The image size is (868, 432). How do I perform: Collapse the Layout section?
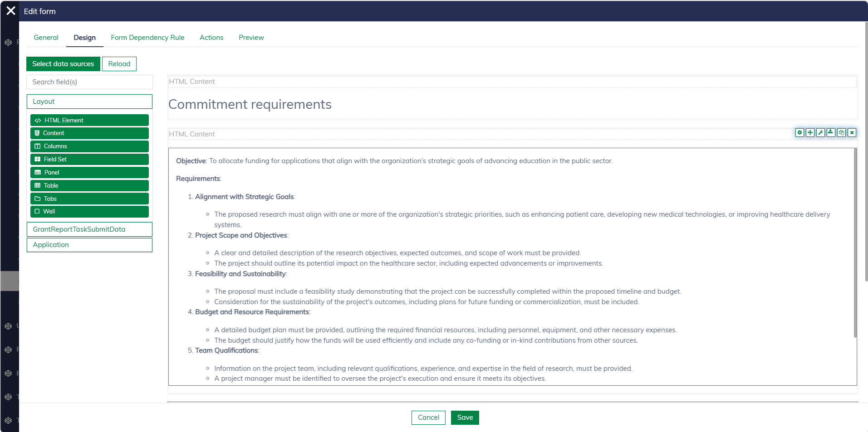pyautogui.click(x=89, y=102)
